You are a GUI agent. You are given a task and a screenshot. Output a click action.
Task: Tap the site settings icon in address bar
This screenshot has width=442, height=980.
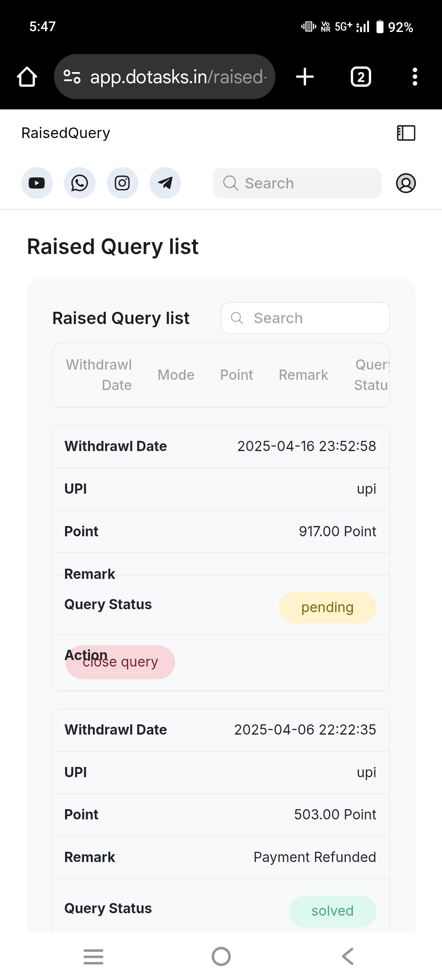[x=72, y=77]
